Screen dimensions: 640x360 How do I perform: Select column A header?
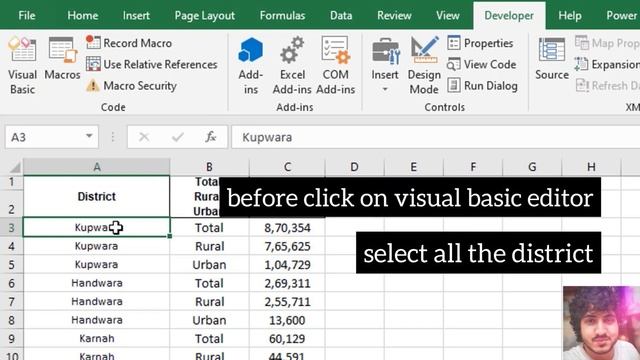(96, 167)
